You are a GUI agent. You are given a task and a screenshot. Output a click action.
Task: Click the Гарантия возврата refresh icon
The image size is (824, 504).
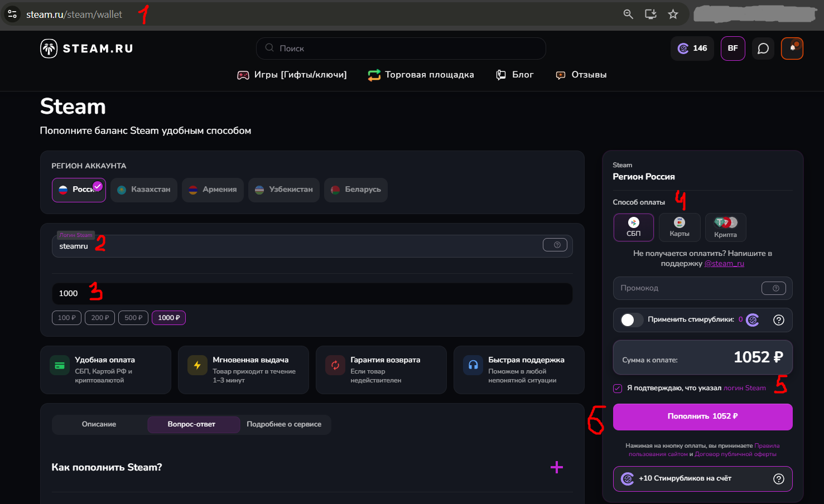point(335,365)
